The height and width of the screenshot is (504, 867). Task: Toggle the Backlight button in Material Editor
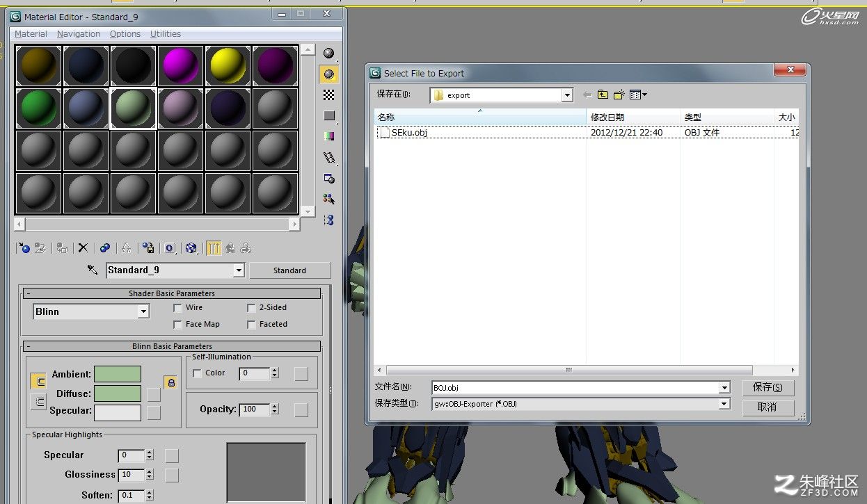coord(328,74)
